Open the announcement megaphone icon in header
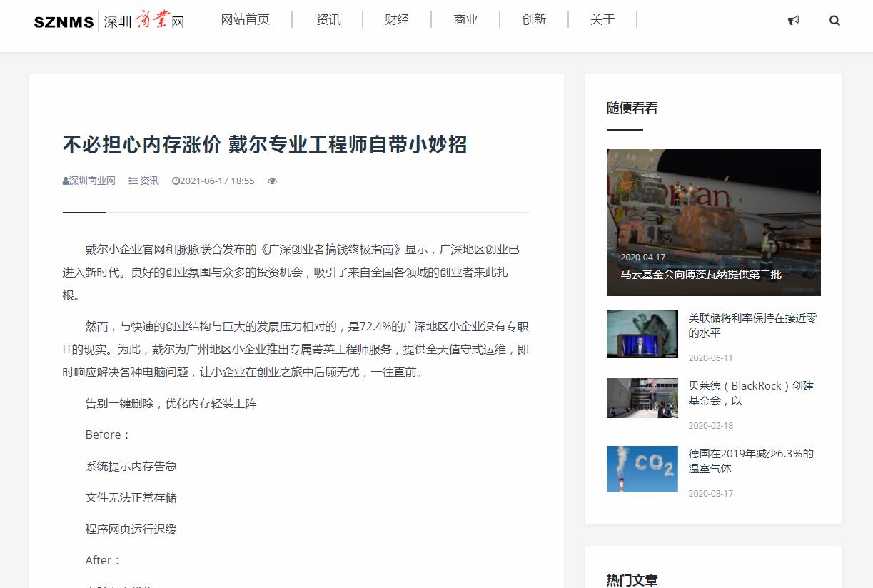 pos(793,21)
